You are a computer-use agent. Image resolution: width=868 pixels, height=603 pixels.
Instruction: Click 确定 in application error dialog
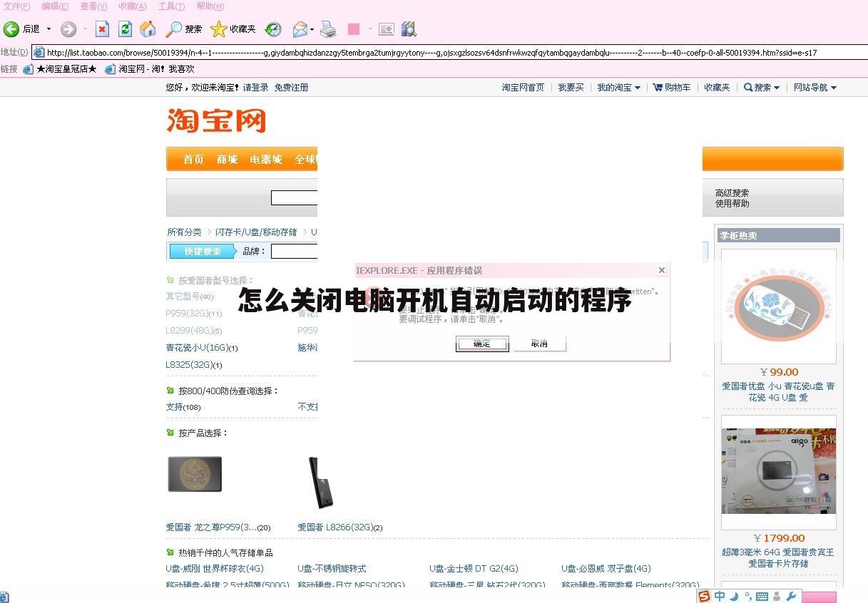click(x=482, y=344)
